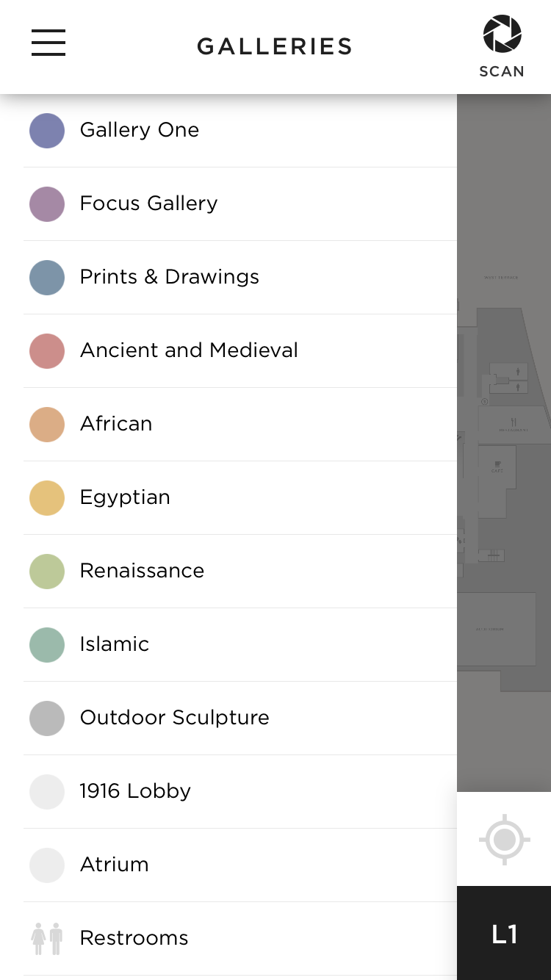Tap the cafe cup icon on the map
The image size is (551, 980).
497,464
